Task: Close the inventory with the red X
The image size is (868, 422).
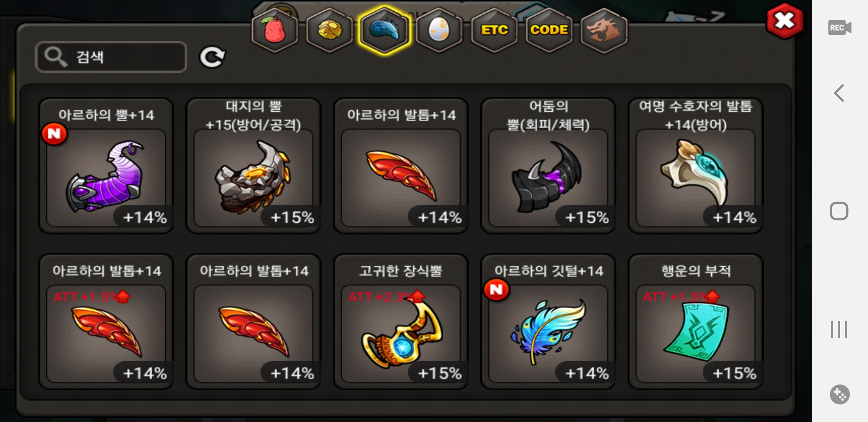Action: [785, 21]
